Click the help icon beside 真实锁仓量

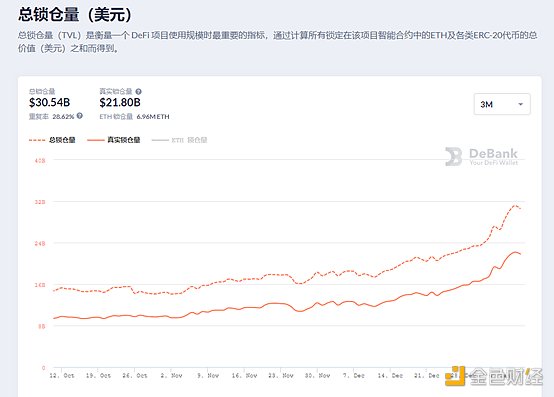(138, 91)
